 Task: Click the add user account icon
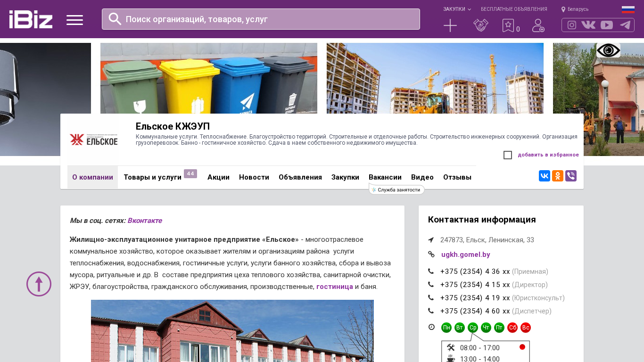click(x=538, y=25)
